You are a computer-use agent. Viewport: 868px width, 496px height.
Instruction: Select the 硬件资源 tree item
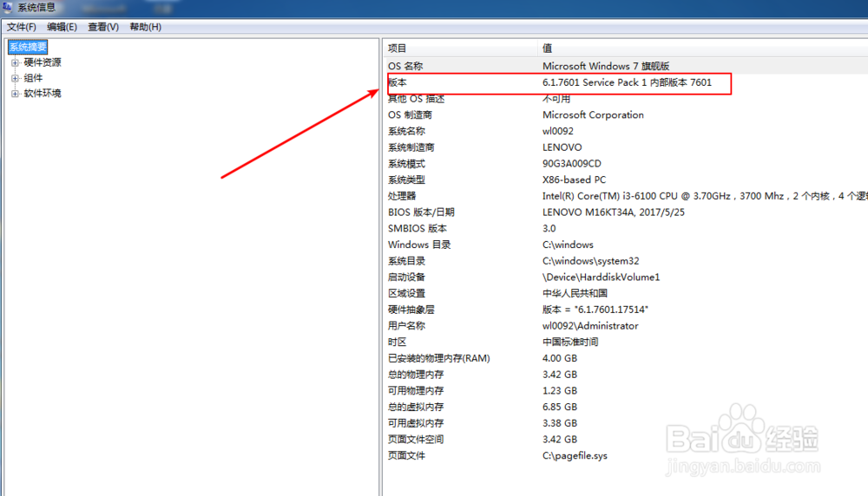[42, 62]
